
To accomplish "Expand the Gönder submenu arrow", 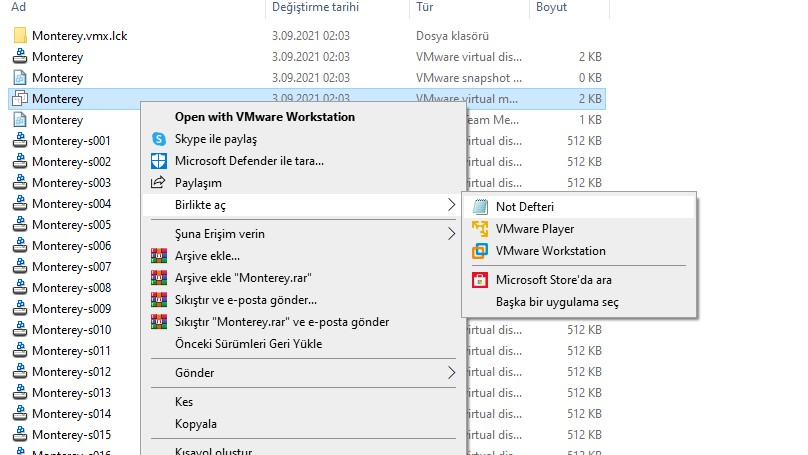I will tap(451, 373).
